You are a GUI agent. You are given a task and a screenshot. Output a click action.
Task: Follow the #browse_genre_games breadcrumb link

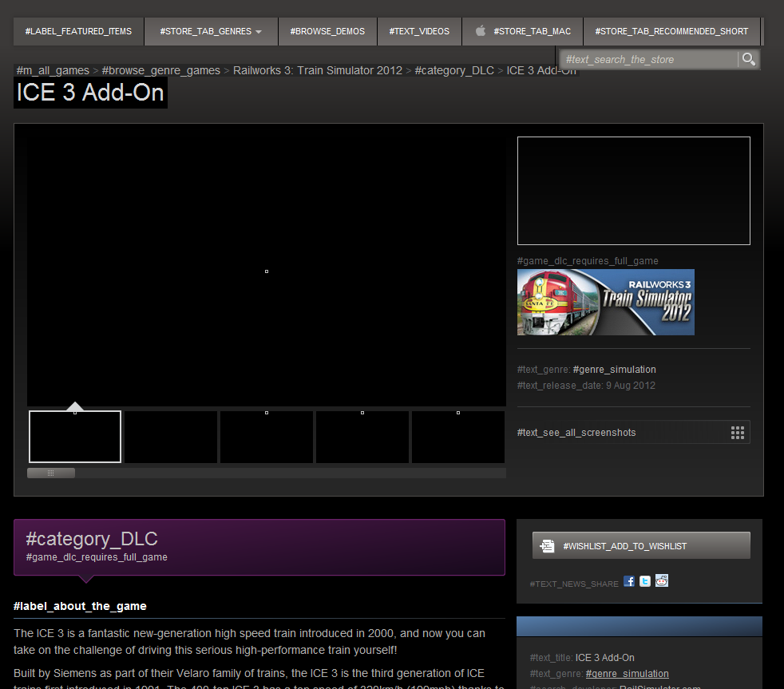click(161, 70)
